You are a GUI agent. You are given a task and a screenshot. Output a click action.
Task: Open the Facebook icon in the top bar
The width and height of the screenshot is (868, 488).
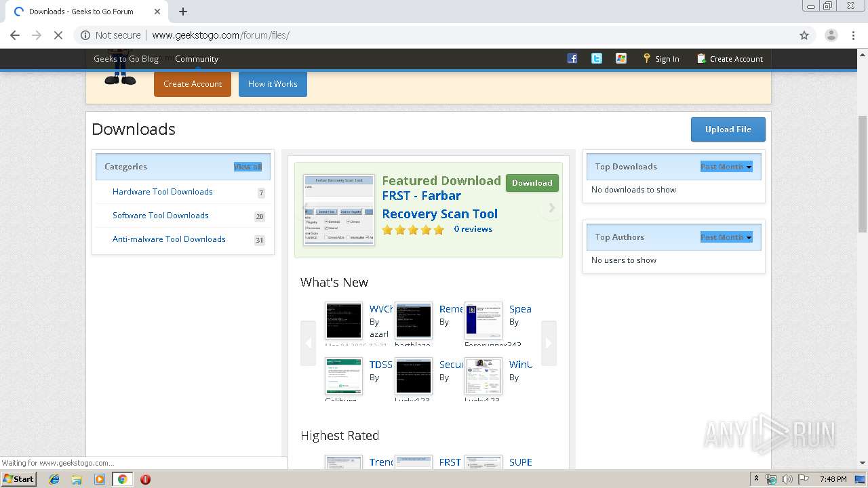[x=572, y=58]
